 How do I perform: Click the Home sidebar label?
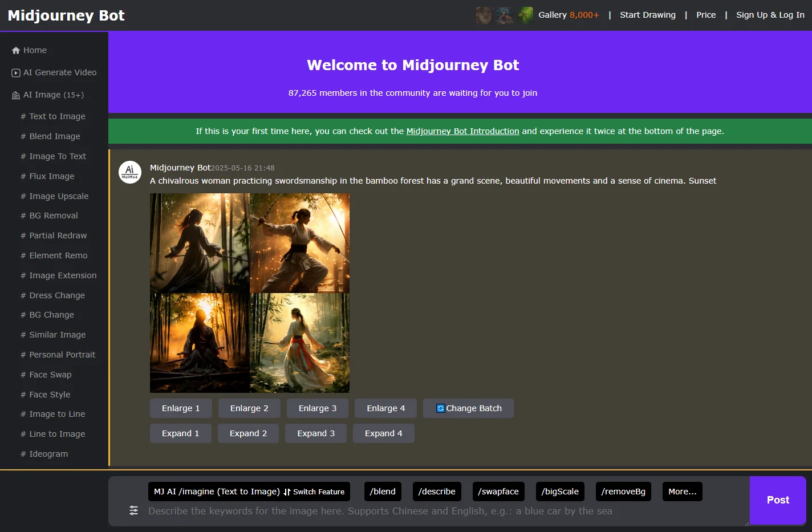coord(35,50)
